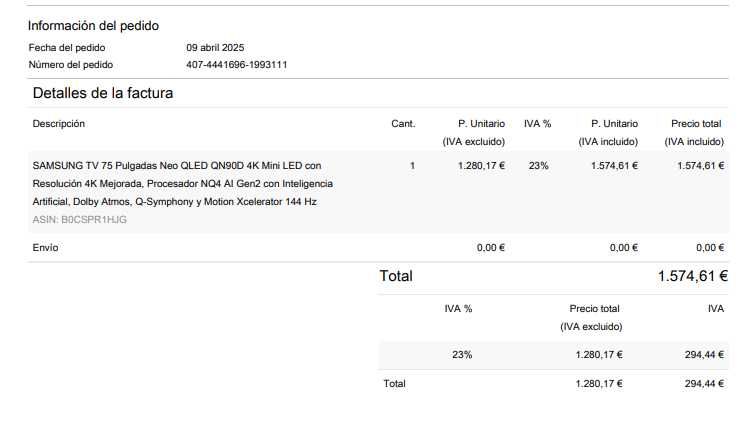Viewport: 747px width, 421px height.
Task: Click the ASIN code B0CSPR1HJG
Action: click(80, 219)
